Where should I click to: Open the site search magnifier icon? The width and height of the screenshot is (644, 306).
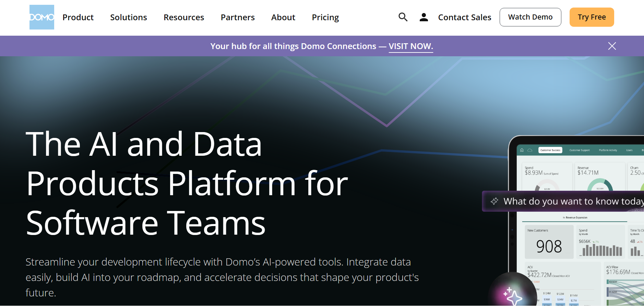403,17
